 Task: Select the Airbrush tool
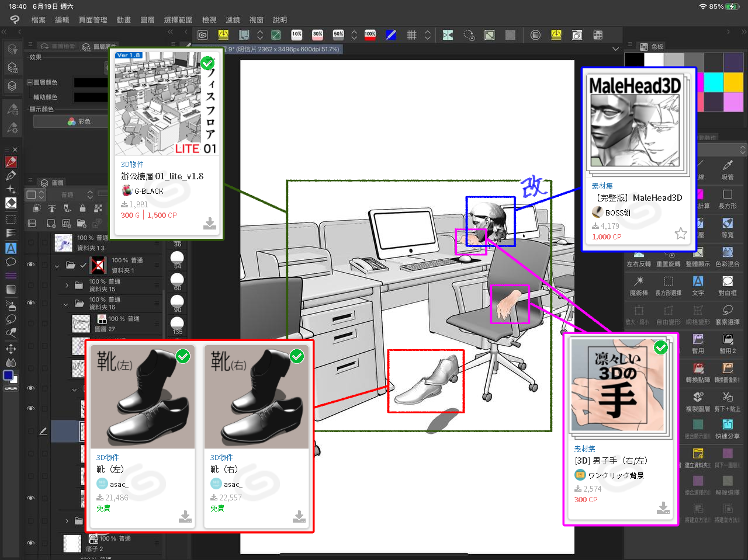pyautogui.click(x=11, y=304)
